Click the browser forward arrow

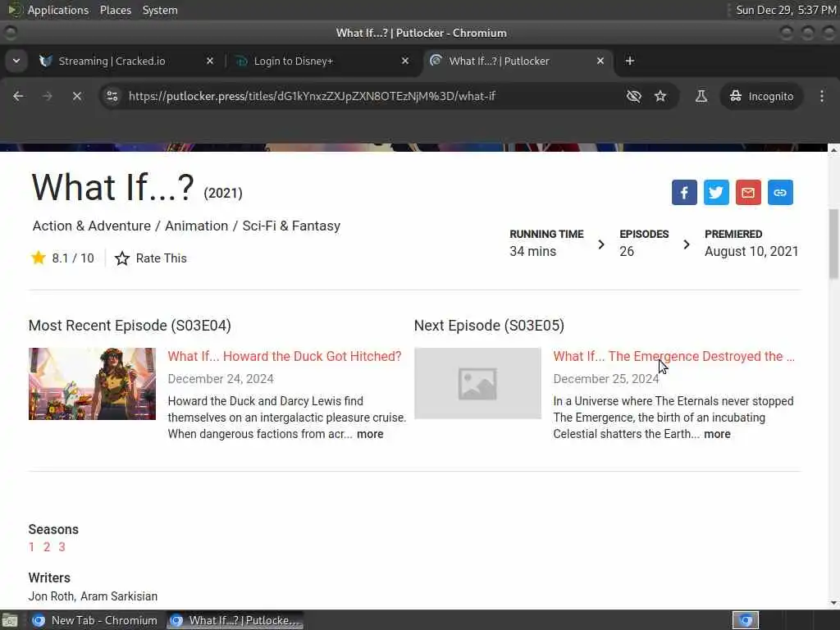47,96
